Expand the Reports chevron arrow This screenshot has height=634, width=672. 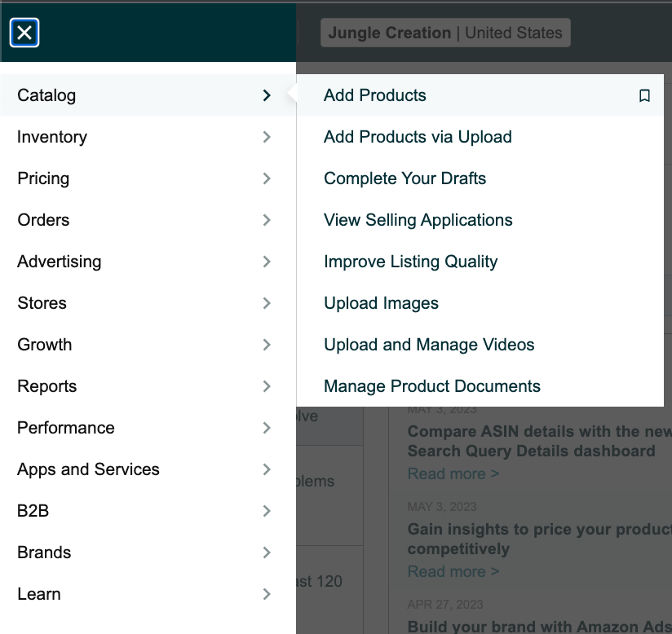click(267, 386)
